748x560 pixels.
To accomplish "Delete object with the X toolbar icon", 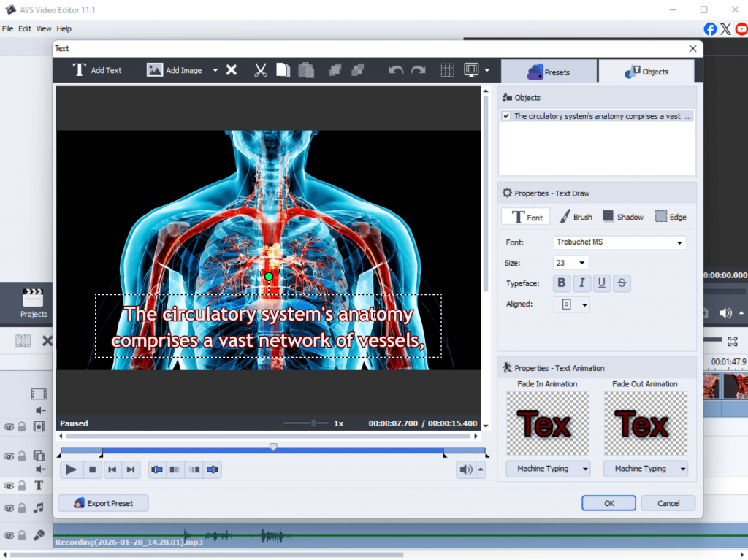I will click(x=231, y=70).
